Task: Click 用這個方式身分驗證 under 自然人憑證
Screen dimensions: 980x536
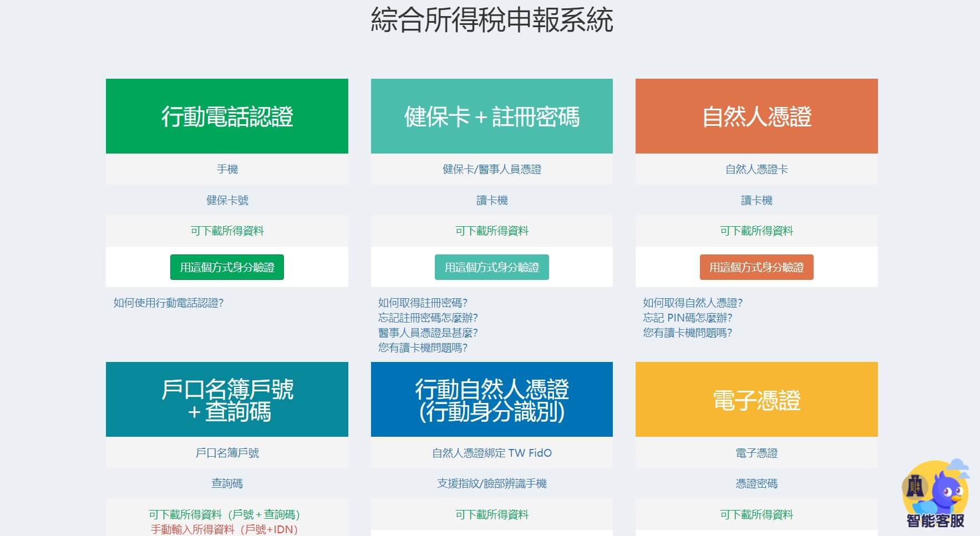Action: 756,267
